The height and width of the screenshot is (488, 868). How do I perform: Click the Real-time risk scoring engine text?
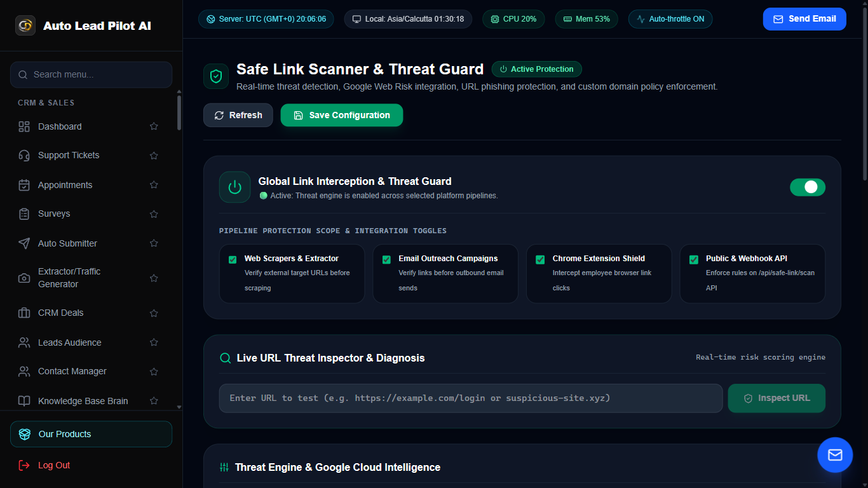point(761,357)
